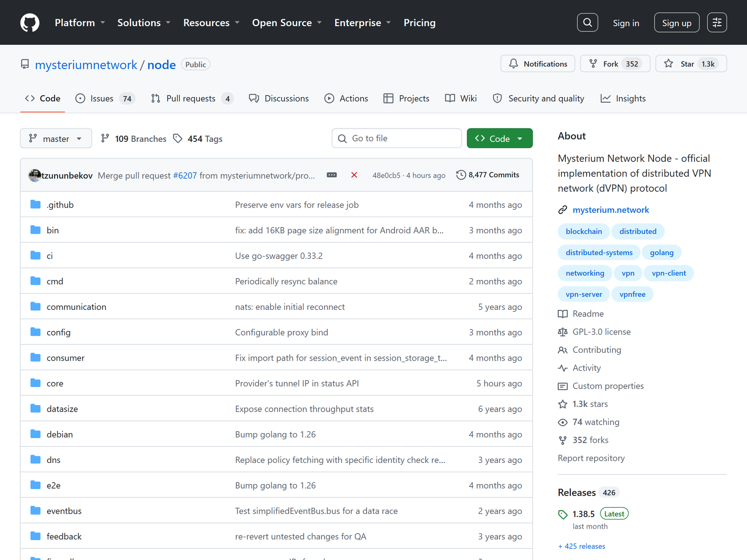
Task: Click the branches icon beside 109 Branches
Action: tap(105, 139)
